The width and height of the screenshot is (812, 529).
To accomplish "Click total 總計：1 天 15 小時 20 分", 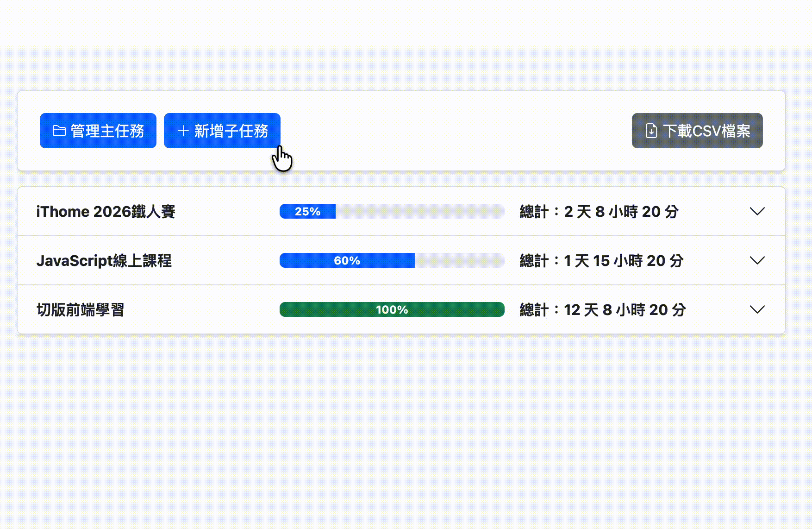I will coord(602,261).
